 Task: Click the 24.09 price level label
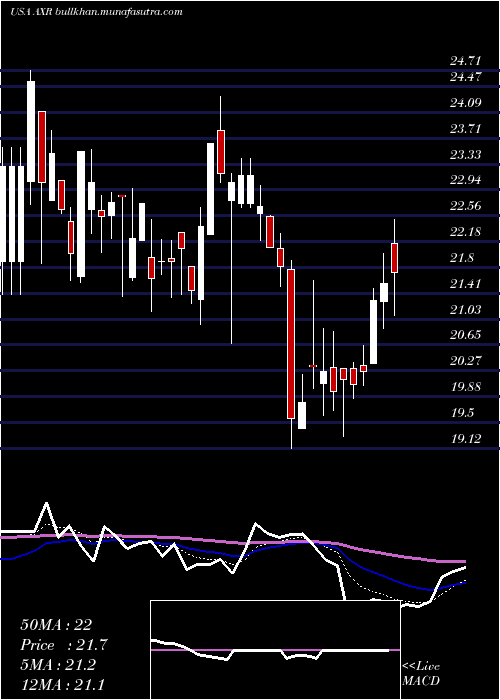coord(466,103)
